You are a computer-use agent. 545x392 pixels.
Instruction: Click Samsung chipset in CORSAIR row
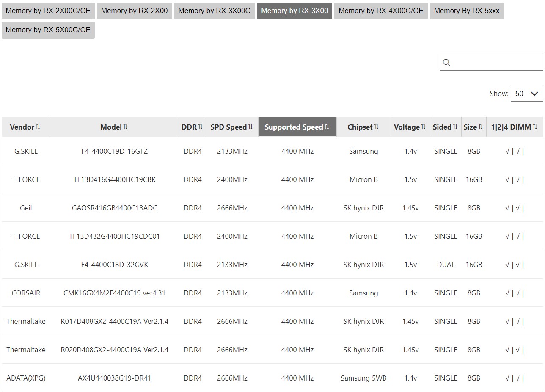pyautogui.click(x=363, y=293)
